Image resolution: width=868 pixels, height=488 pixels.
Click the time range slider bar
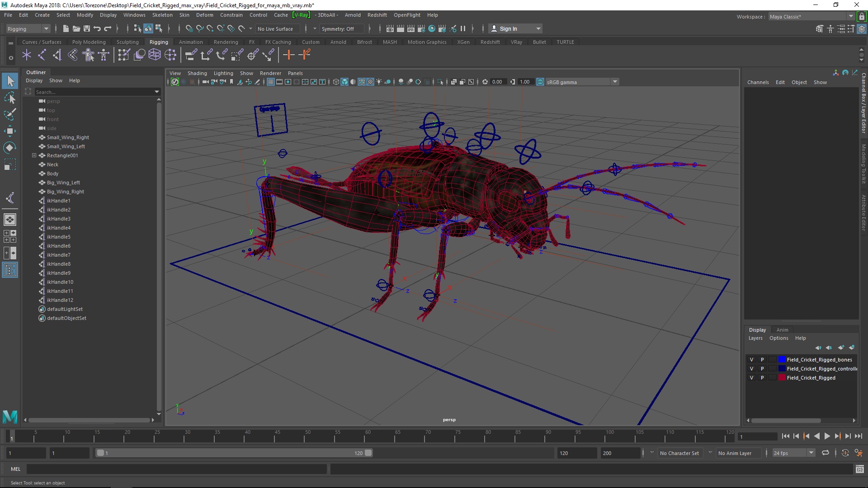[234, 453]
